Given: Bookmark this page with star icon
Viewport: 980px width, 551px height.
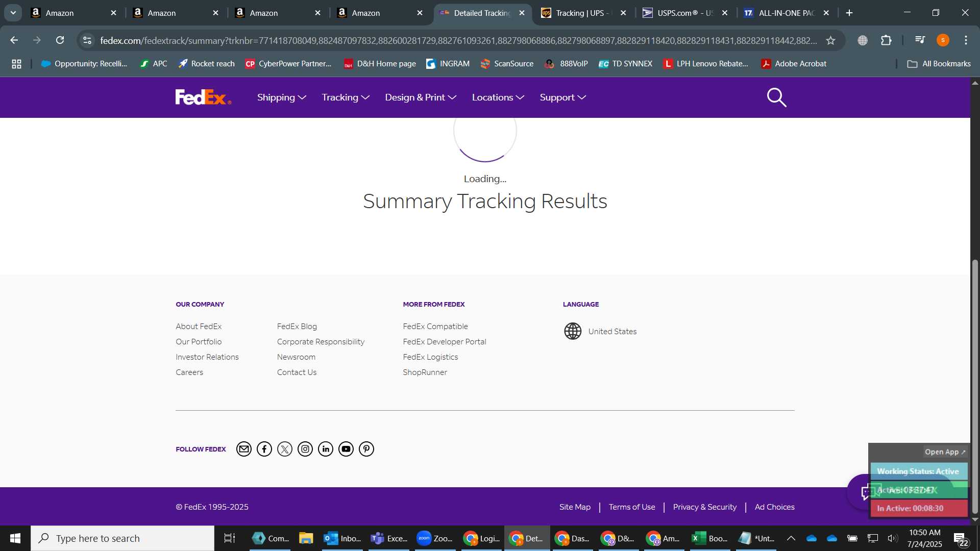Looking at the screenshot, I should (831, 40).
